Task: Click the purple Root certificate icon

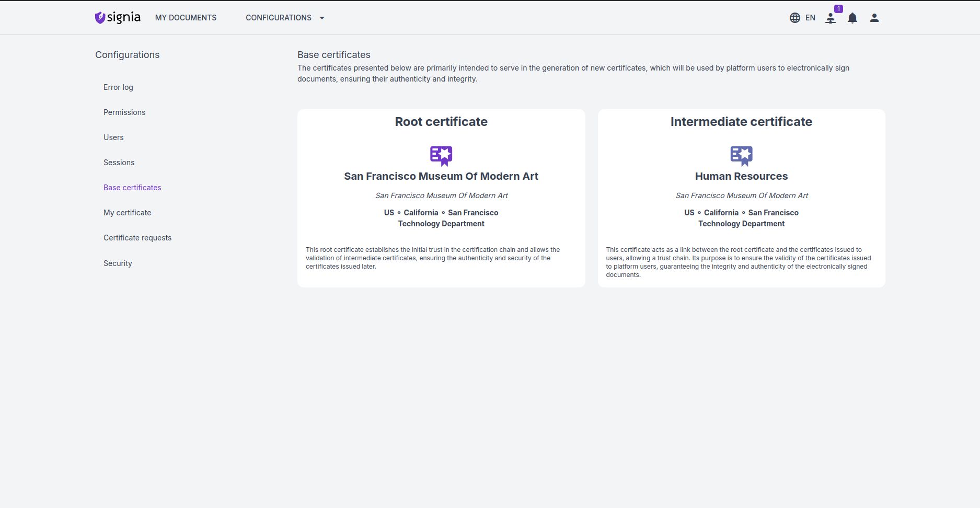Action: tap(441, 155)
